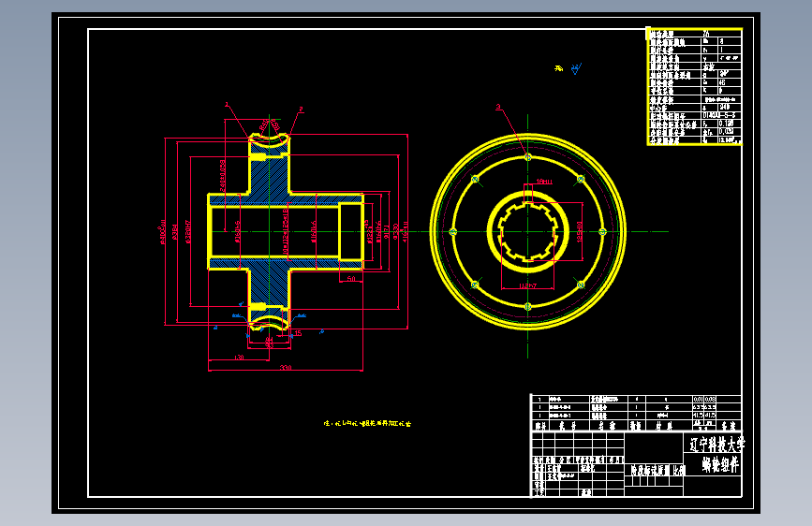Click the top bolt hole on bolt circle
The height and width of the screenshot is (526, 812).
coord(527,157)
